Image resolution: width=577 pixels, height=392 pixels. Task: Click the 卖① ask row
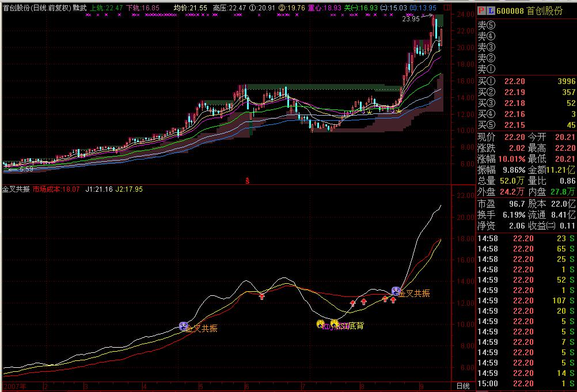pos(526,68)
